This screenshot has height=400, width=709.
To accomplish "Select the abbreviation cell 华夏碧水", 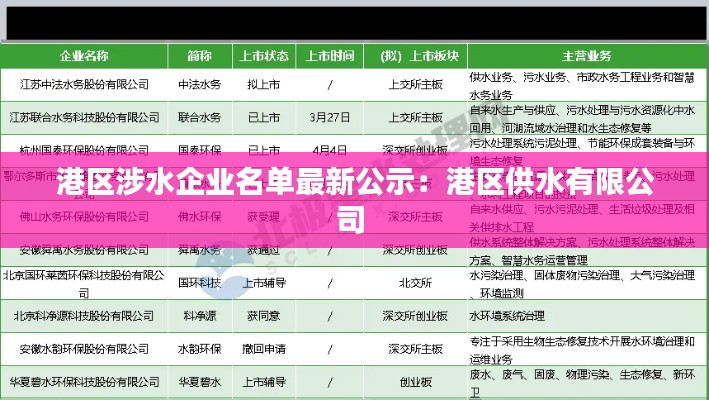I will [x=199, y=382].
